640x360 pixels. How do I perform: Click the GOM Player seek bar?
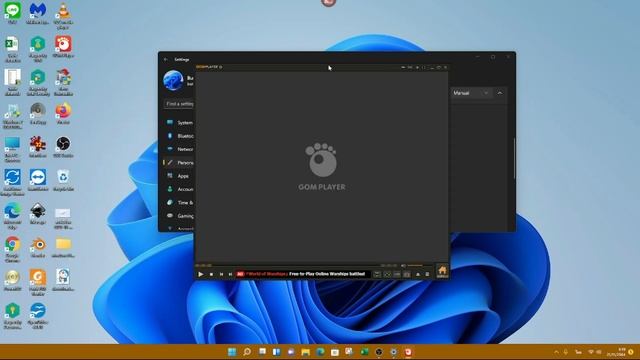click(296, 266)
